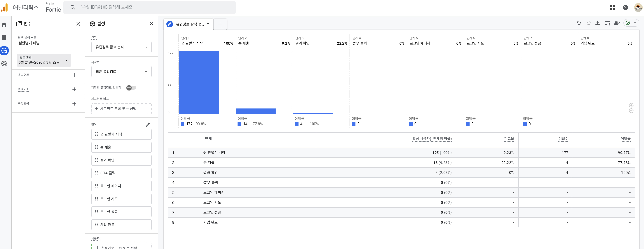Close the 설정 panel

151,24
